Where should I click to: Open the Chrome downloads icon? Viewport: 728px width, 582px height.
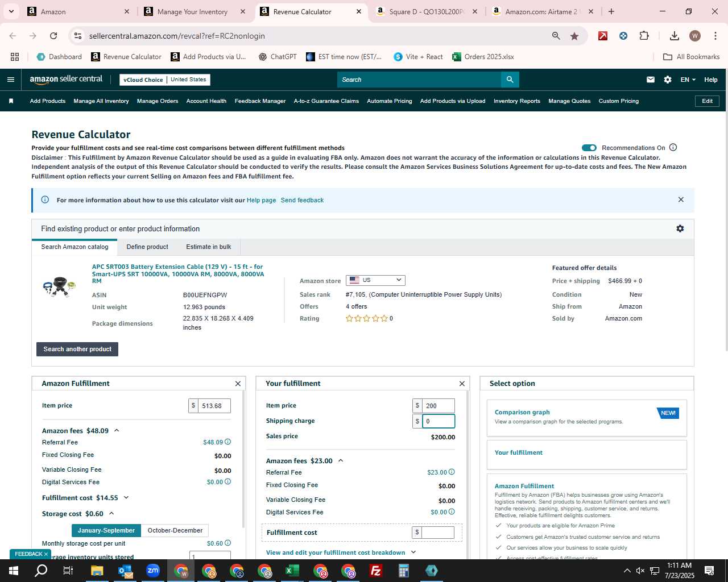click(x=674, y=36)
